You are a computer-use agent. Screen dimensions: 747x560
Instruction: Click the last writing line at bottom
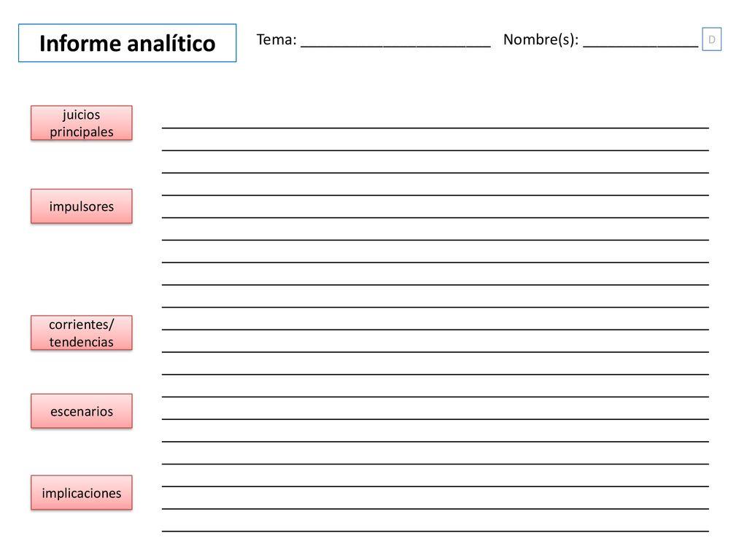(x=435, y=531)
